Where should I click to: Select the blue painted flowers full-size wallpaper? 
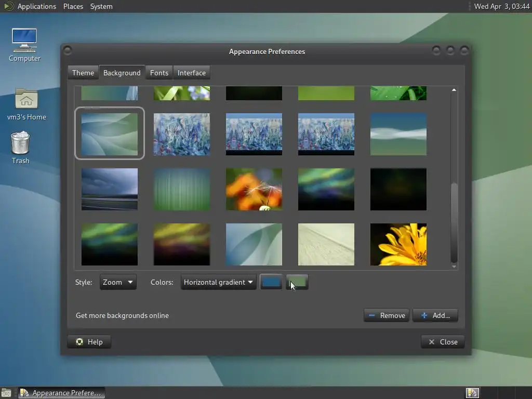182,134
